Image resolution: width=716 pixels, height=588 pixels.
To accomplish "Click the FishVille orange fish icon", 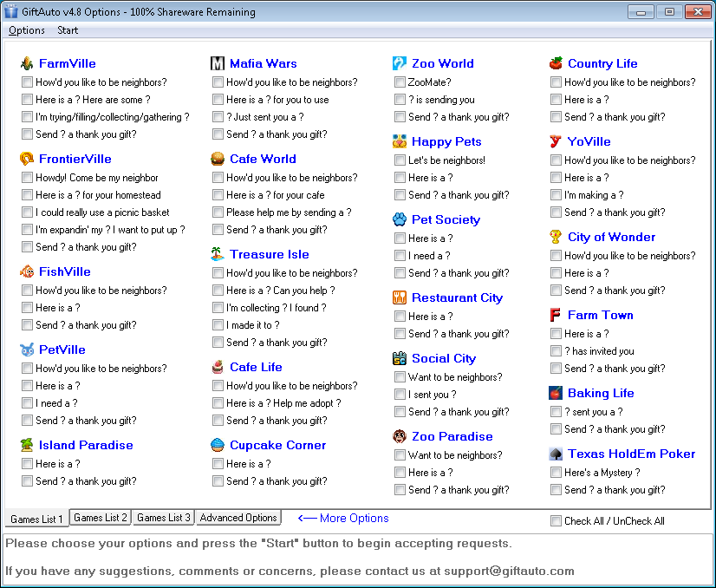I will click(27, 271).
